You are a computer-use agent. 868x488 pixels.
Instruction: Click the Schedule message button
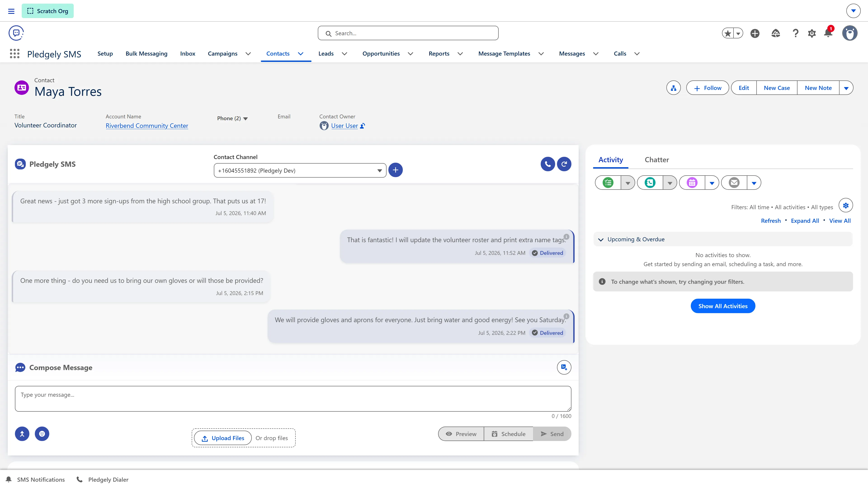(x=508, y=434)
